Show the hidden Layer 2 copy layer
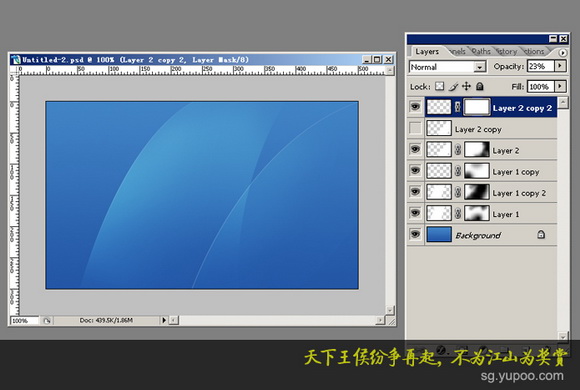Image resolution: width=580 pixels, height=390 pixels. pyautogui.click(x=415, y=128)
